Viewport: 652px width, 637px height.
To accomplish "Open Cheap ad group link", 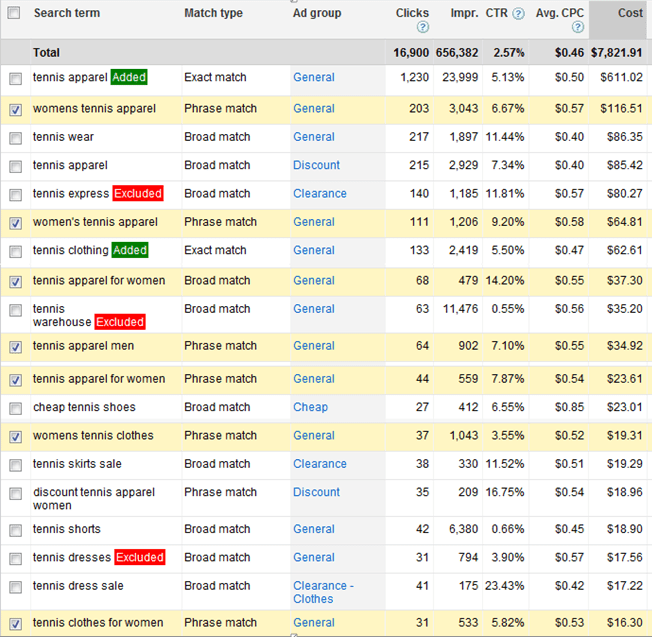I will tap(311, 407).
